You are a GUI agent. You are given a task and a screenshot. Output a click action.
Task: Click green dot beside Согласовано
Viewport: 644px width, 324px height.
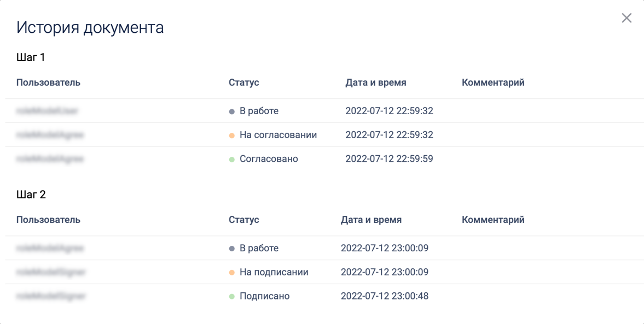(232, 160)
